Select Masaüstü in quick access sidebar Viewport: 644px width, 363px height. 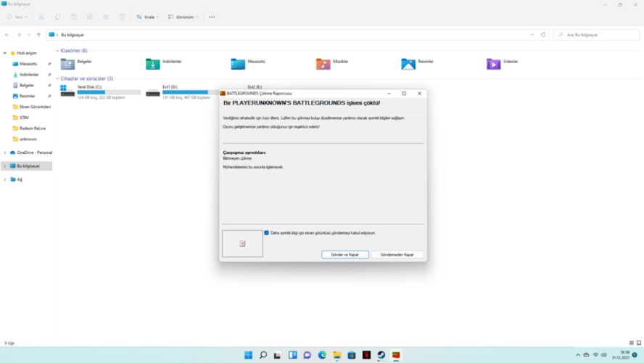(28, 64)
